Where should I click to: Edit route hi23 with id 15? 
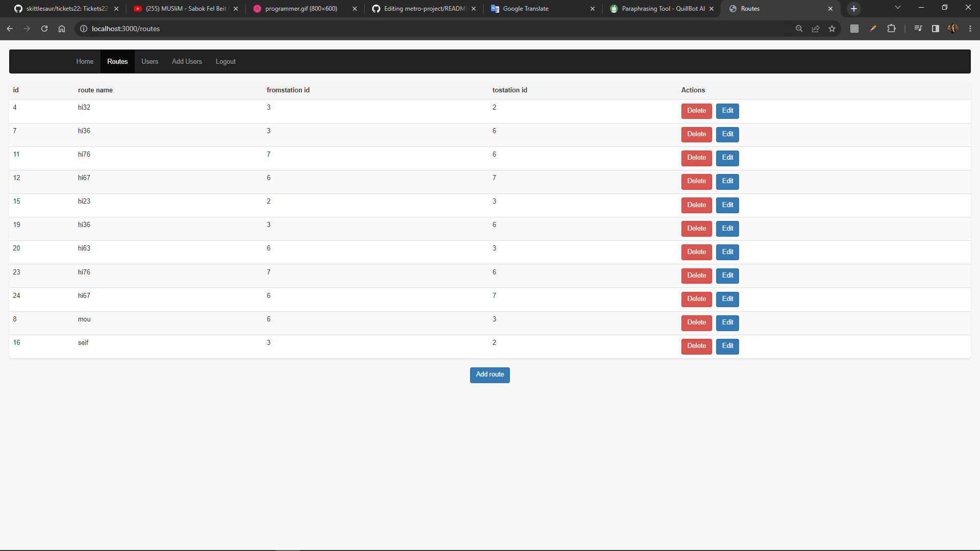(727, 205)
